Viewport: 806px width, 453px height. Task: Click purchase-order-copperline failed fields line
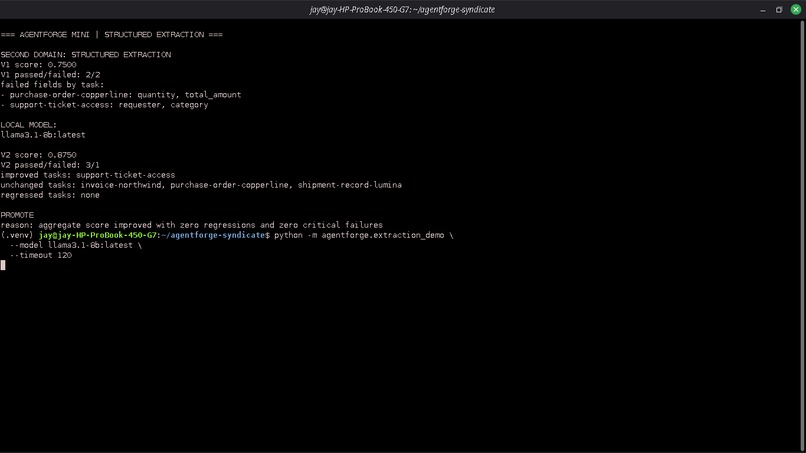point(121,95)
